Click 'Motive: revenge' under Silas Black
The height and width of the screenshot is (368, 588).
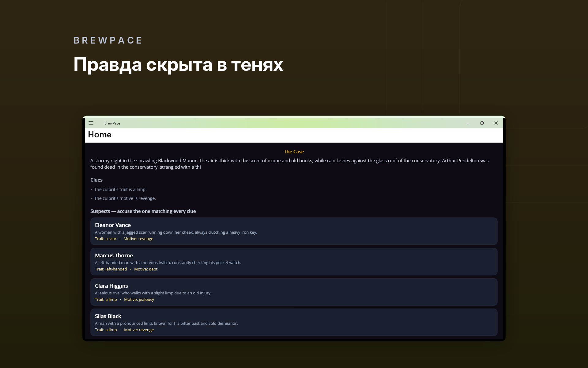[139, 330]
